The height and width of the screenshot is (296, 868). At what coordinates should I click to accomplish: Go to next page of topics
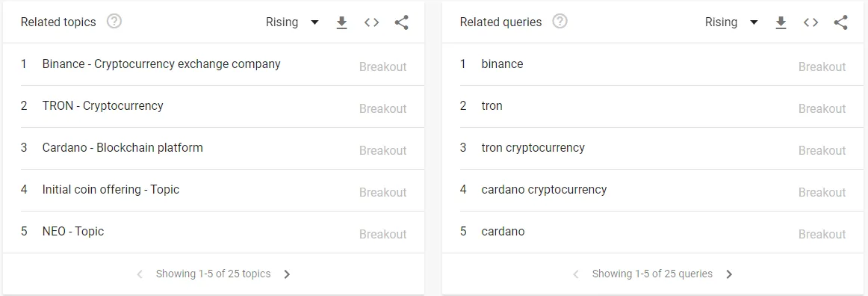pyautogui.click(x=287, y=274)
